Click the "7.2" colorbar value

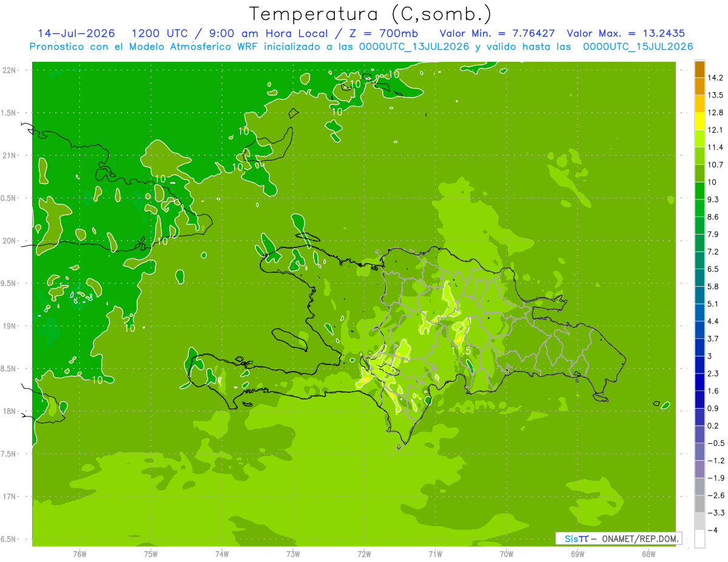coord(713,252)
